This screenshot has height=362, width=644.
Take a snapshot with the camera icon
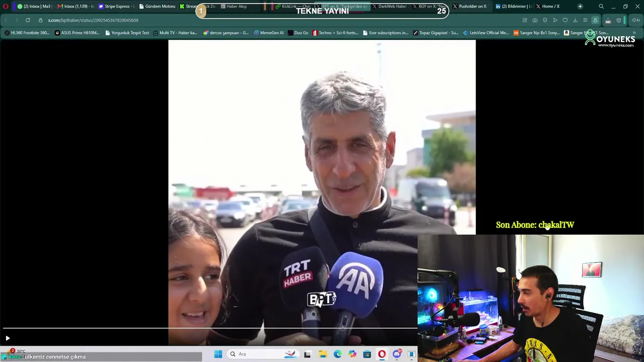[x=535, y=20]
